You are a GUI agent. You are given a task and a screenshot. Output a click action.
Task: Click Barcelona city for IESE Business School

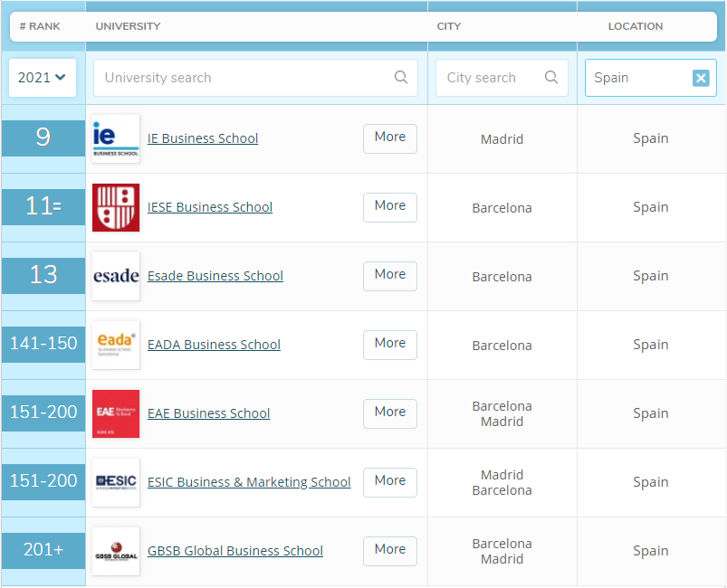[x=502, y=208]
